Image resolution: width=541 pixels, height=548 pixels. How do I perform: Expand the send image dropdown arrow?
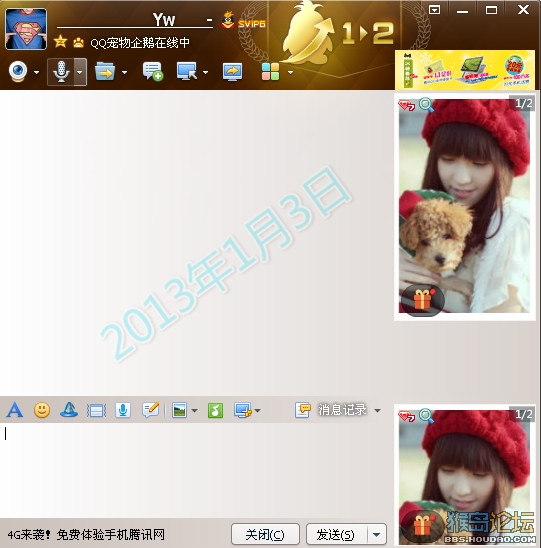point(195,411)
